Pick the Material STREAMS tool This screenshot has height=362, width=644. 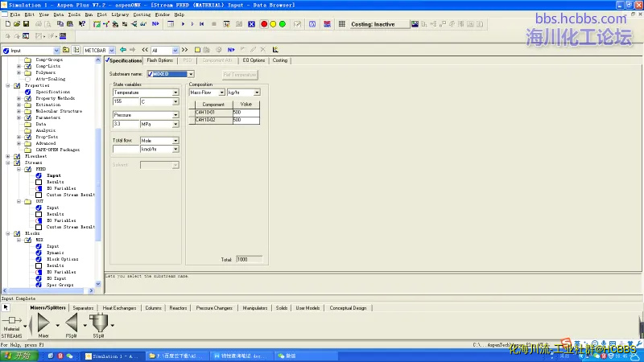tap(11, 320)
